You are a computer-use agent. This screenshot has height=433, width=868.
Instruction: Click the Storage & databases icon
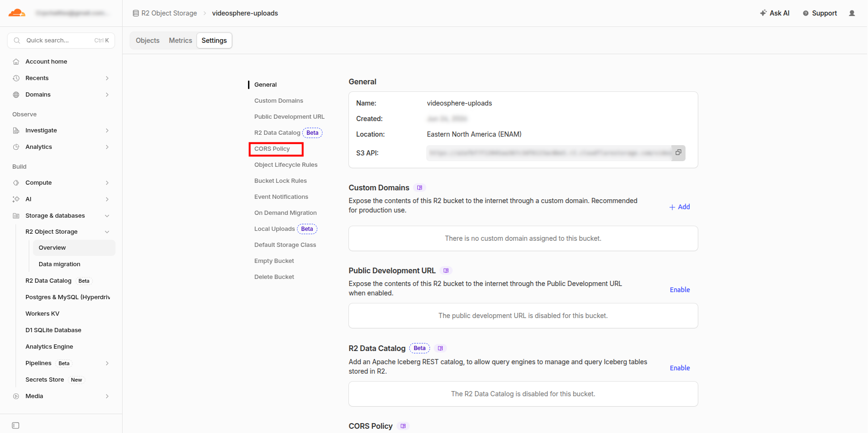tap(16, 216)
